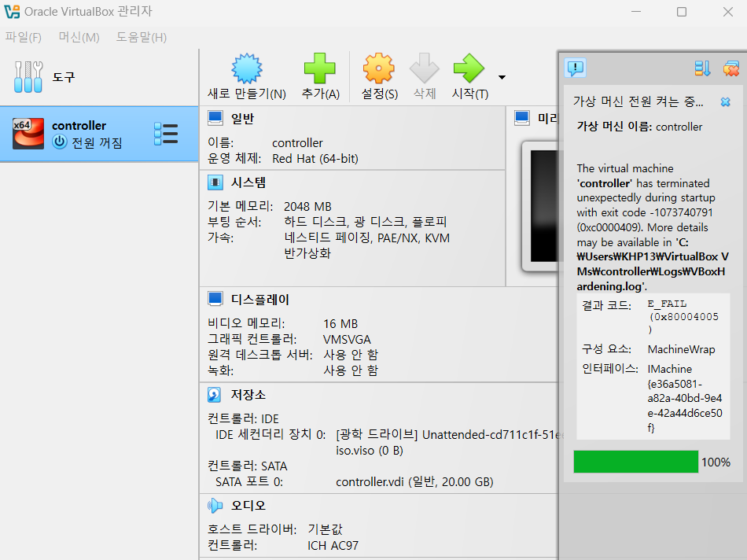
Task: Dismiss the 가상 머신 전원 켜는 중 notification
Action: pyautogui.click(x=725, y=102)
